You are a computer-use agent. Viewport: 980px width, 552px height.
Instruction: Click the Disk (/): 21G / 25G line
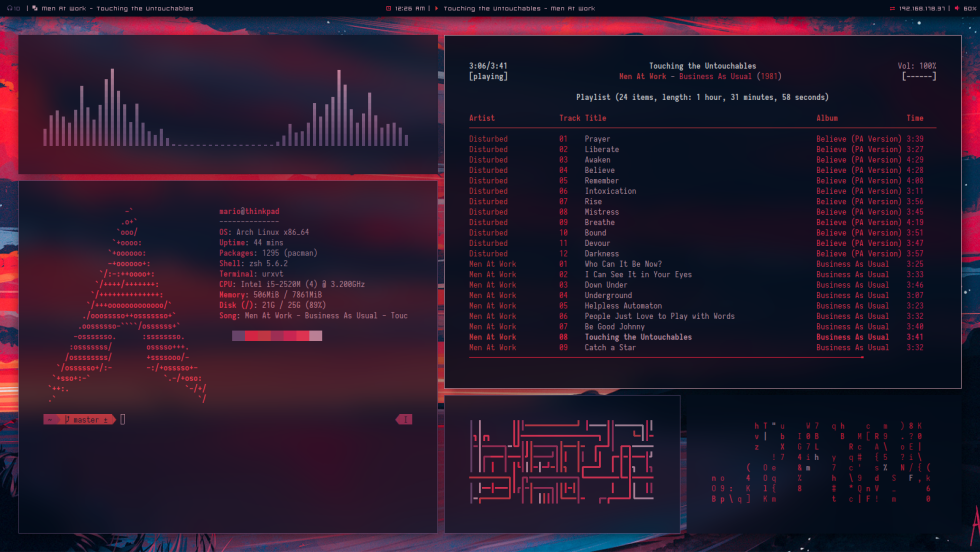point(272,305)
